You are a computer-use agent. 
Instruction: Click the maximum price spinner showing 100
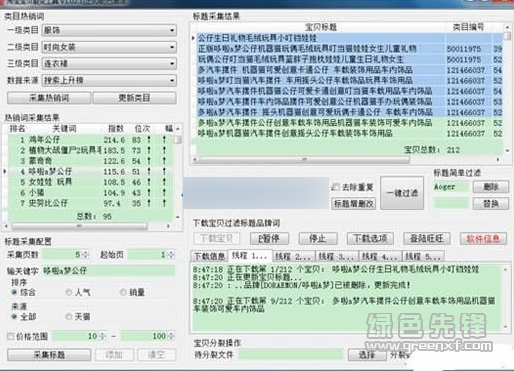tap(148, 336)
